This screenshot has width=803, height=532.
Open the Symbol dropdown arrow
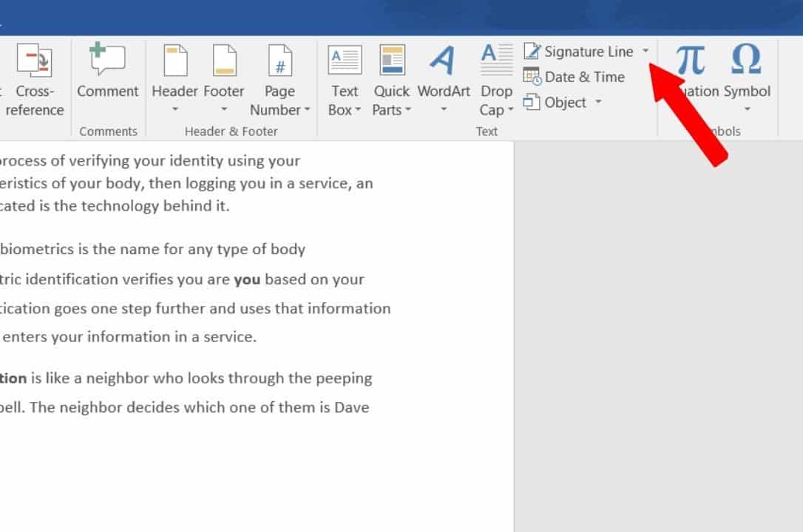(747, 111)
